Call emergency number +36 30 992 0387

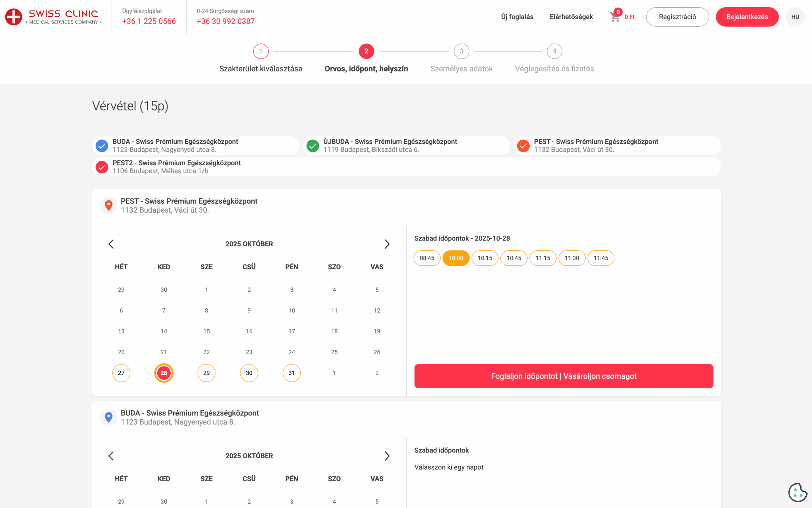tap(225, 21)
